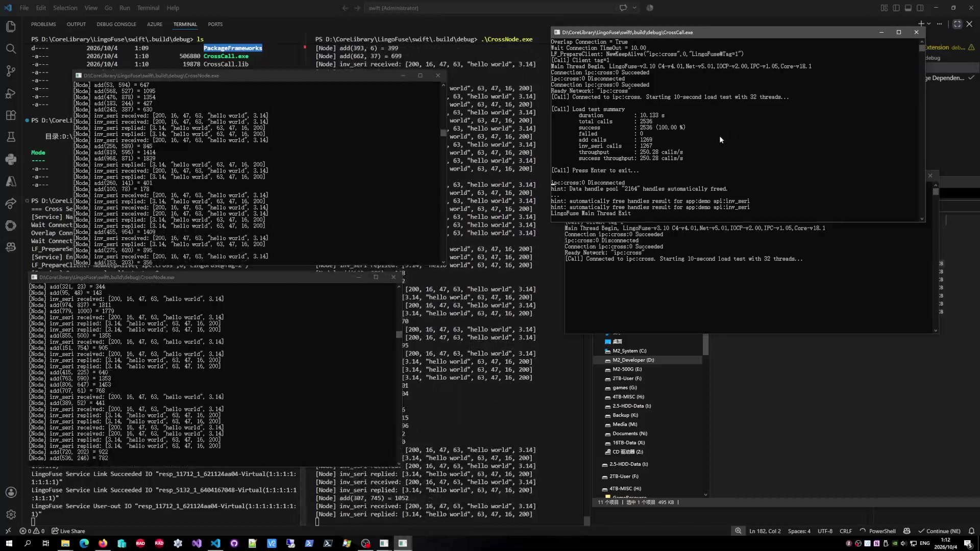The width and height of the screenshot is (980, 551).
Task: Open Windows Start menu
Action: 9,543
